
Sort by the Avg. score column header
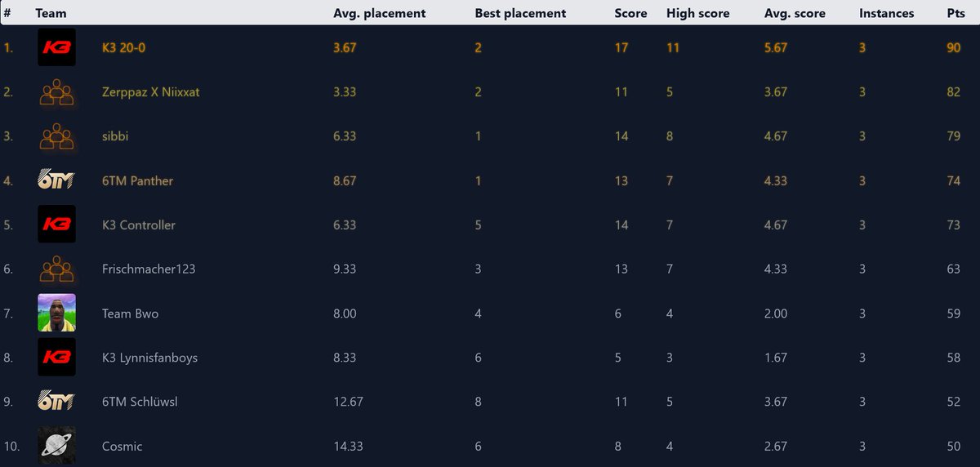pos(795,13)
